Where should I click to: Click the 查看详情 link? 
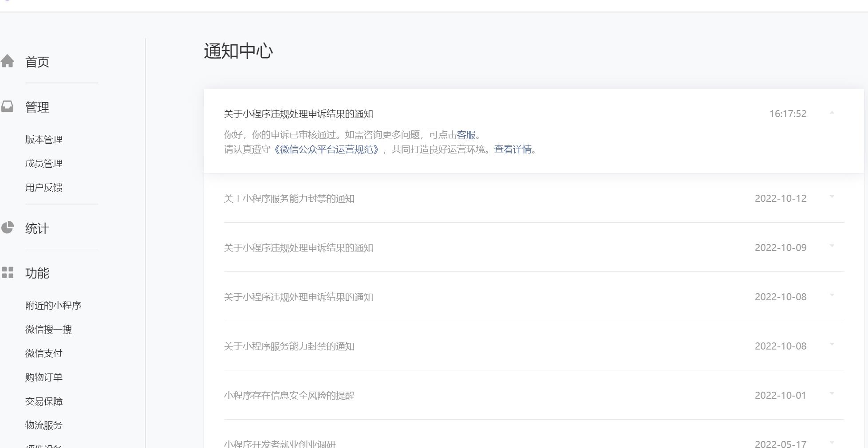tap(513, 149)
